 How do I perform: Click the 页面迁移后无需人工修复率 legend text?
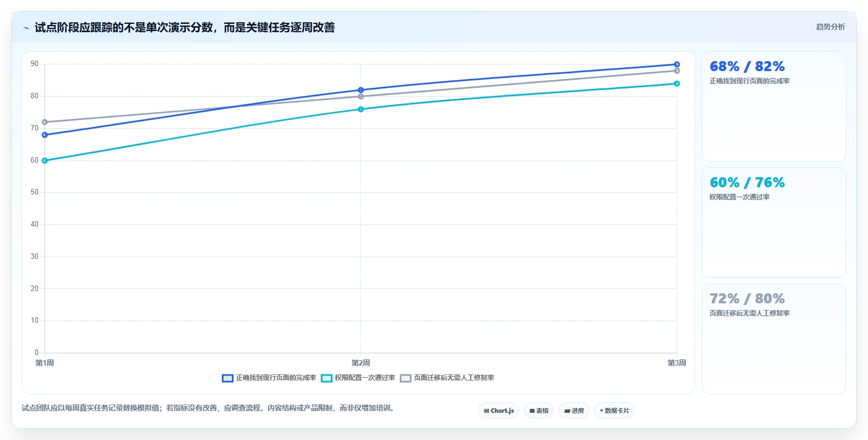(454, 378)
